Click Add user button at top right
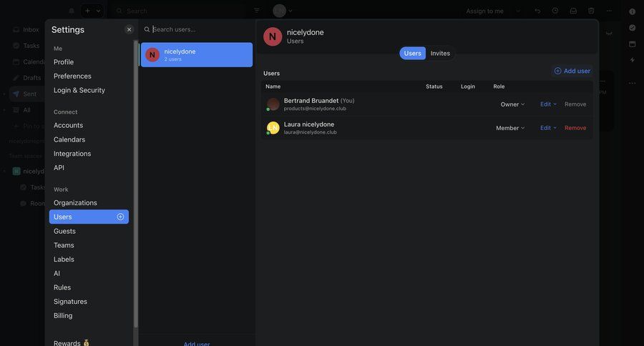Viewport: 644px width, 346px height. tap(572, 71)
